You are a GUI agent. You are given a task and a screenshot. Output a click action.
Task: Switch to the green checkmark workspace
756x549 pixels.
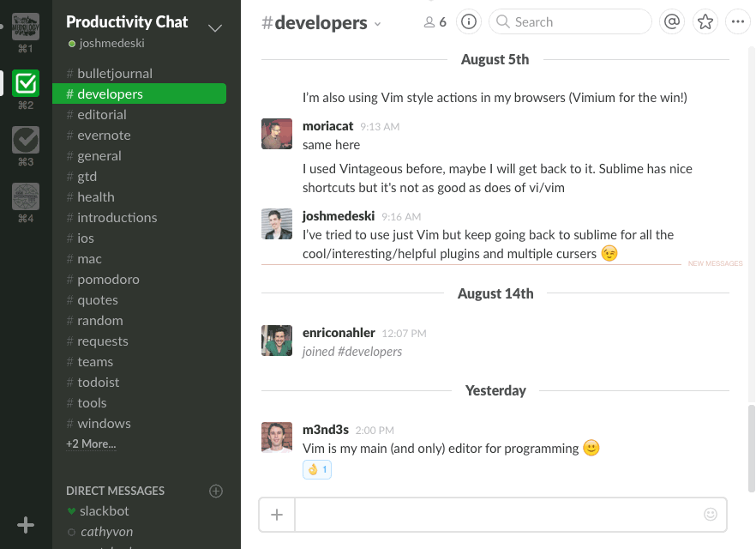click(x=26, y=83)
